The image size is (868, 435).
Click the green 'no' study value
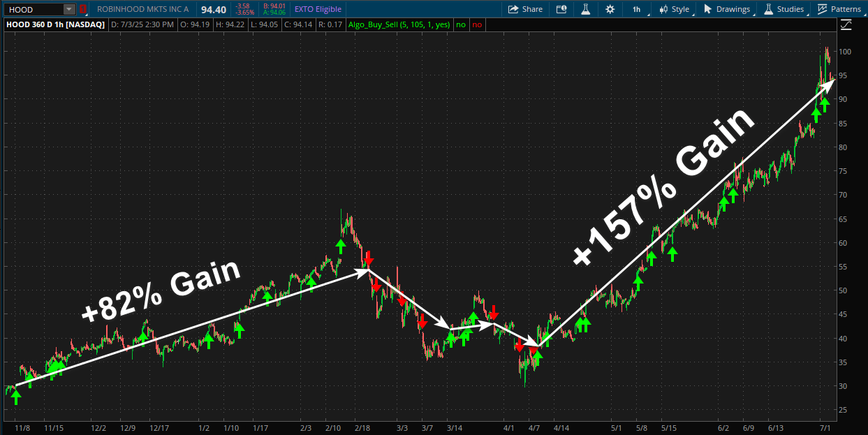coord(461,25)
